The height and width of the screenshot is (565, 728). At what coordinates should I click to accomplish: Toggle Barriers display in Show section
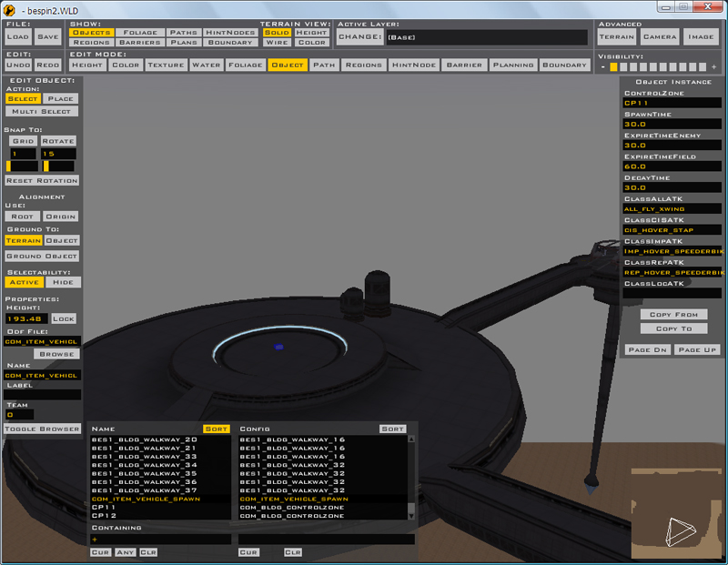[140, 42]
